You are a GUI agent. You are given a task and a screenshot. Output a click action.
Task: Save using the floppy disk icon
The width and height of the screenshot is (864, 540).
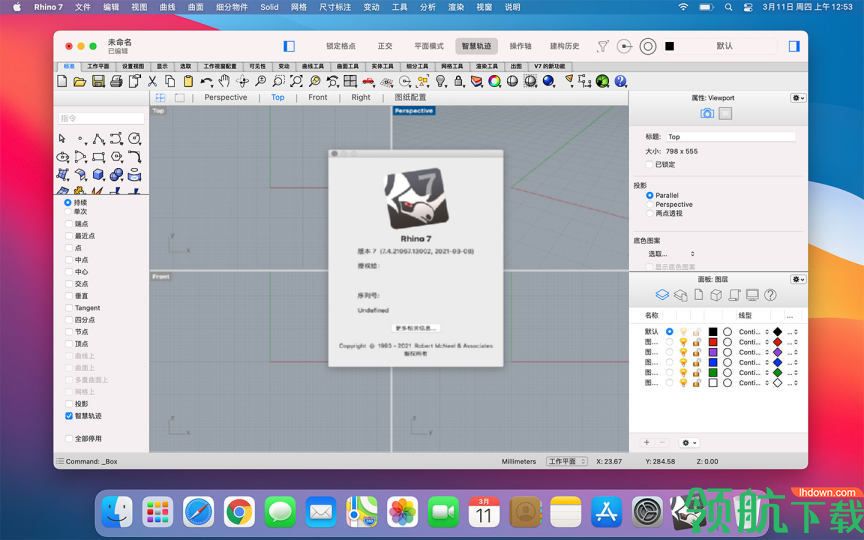(x=98, y=82)
